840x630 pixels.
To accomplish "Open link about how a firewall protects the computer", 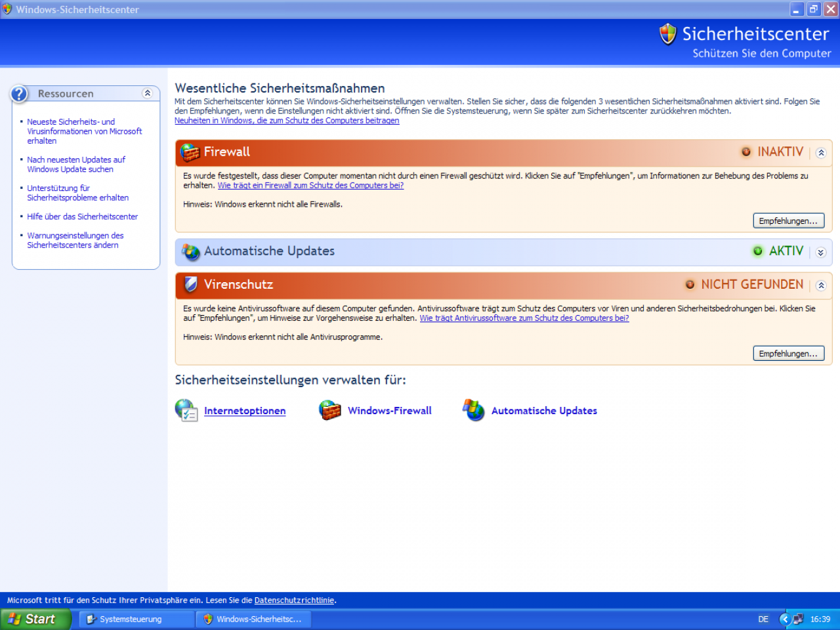I will 310,186.
